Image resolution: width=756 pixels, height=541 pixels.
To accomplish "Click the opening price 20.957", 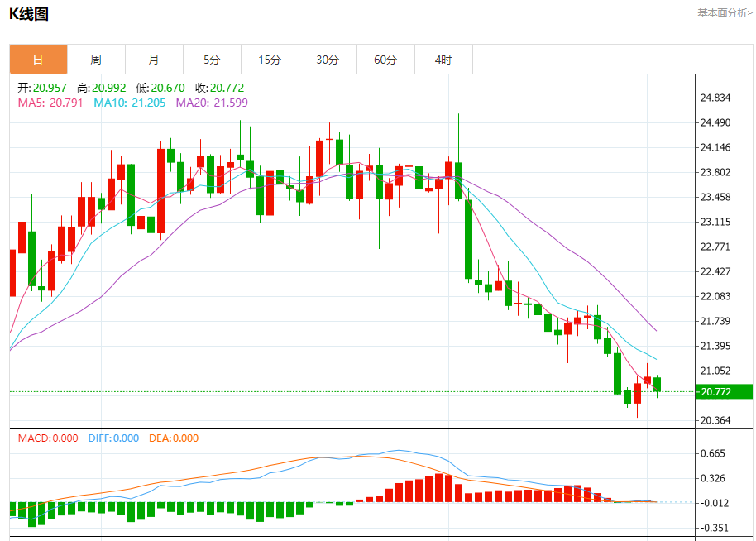I will pos(50,88).
